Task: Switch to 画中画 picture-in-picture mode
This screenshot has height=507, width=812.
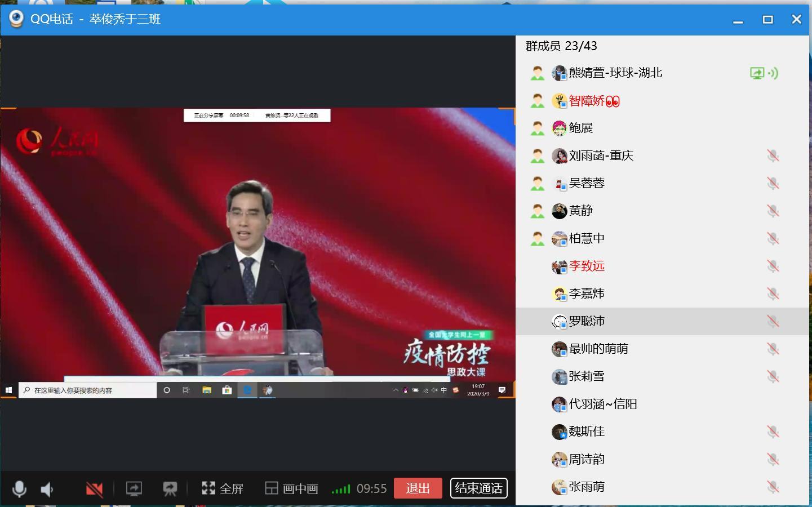Action: [x=291, y=488]
